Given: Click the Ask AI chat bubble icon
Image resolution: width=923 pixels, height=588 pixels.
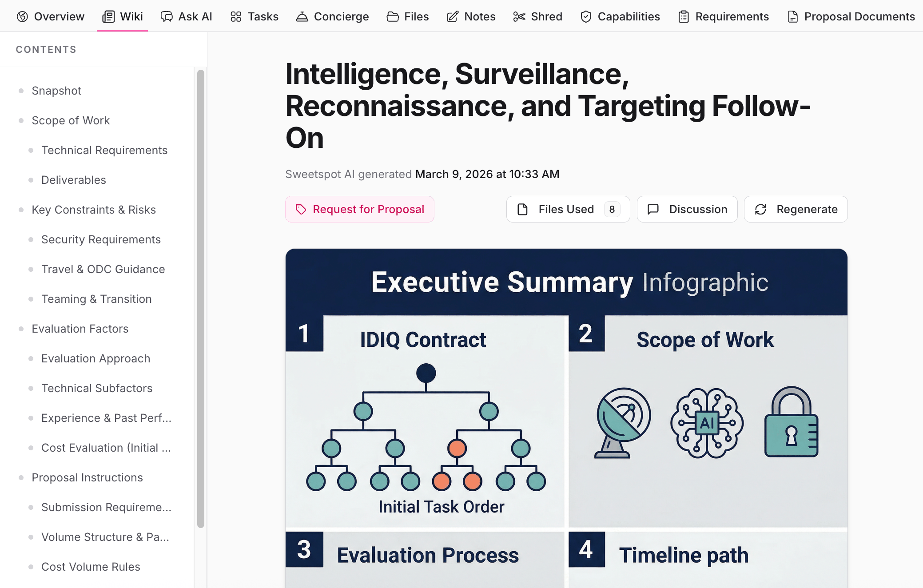Looking at the screenshot, I should click(167, 17).
